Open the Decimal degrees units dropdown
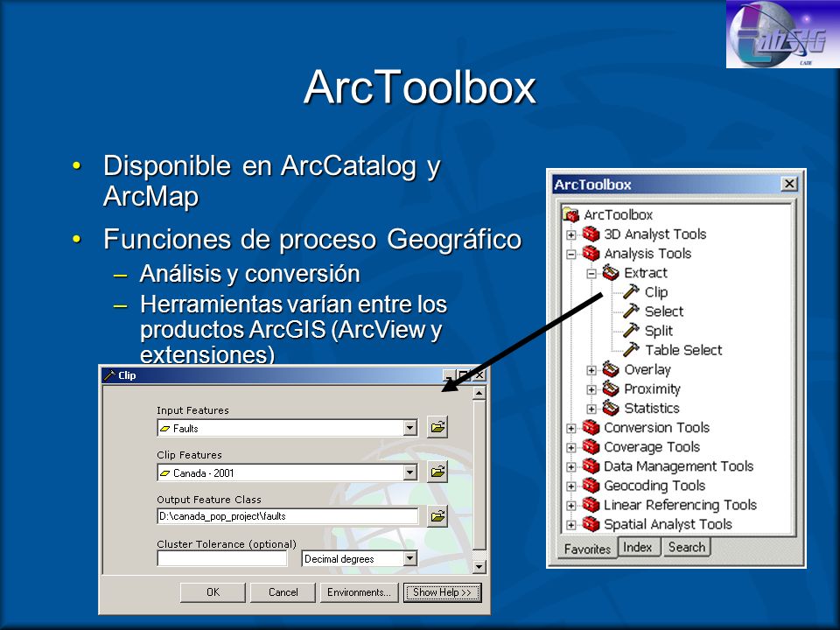840x630 pixels. 410,558
